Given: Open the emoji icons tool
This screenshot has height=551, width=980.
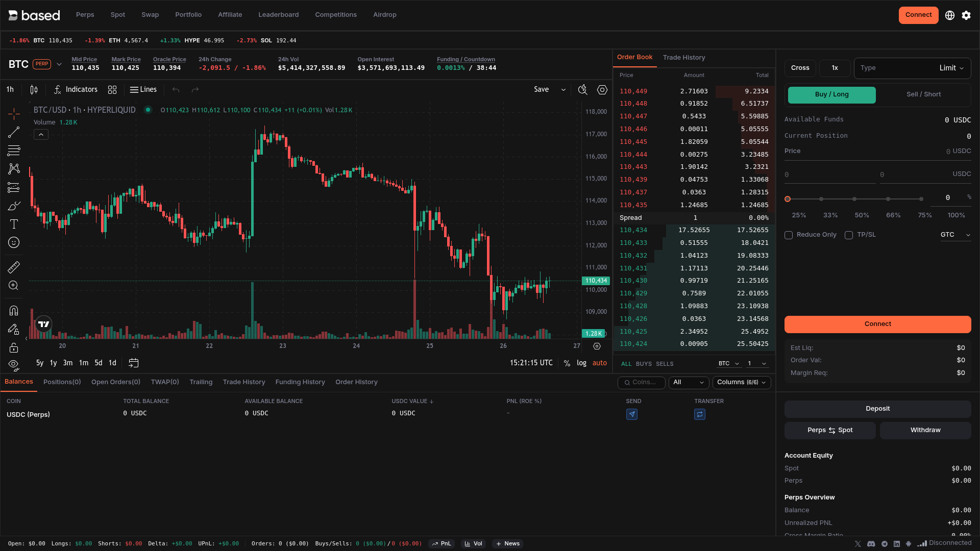Looking at the screenshot, I should pyautogui.click(x=14, y=242).
